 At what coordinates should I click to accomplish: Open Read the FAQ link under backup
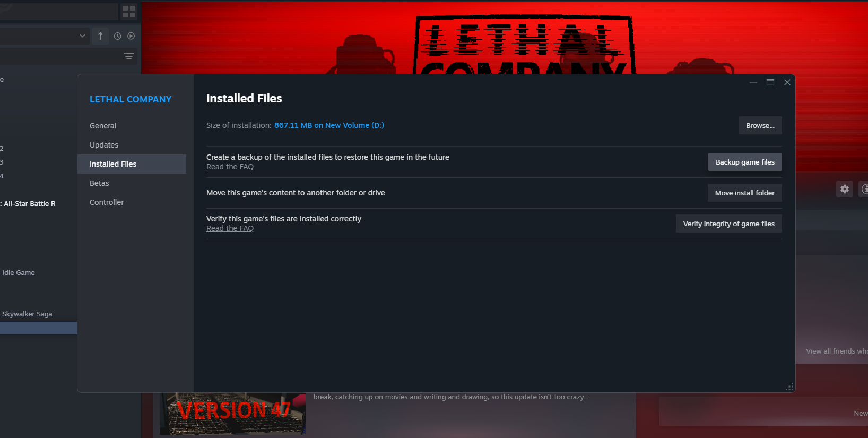(x=230, y=167)
